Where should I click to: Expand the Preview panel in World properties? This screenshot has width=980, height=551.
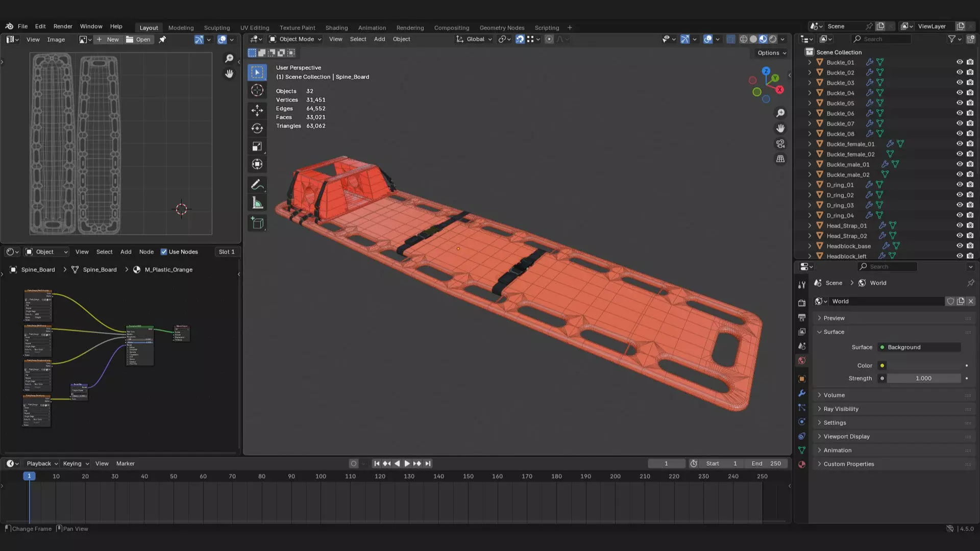click(x=834, y=318)
